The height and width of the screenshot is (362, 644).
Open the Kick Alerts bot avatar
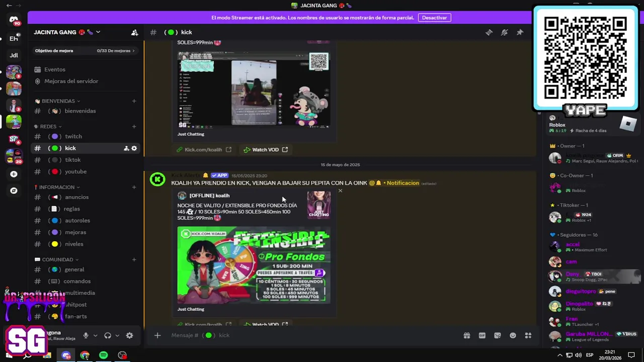(x=157, y=179)
